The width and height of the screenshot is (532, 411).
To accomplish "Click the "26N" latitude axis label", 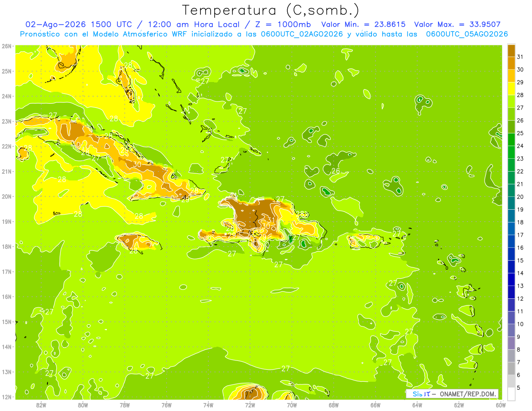I will [x=7, y=46].
